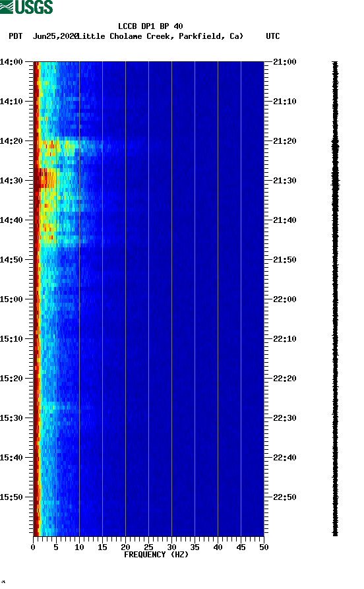
Task: Click the '14:00' PDT time label
Action: click(x=11, y=61)
